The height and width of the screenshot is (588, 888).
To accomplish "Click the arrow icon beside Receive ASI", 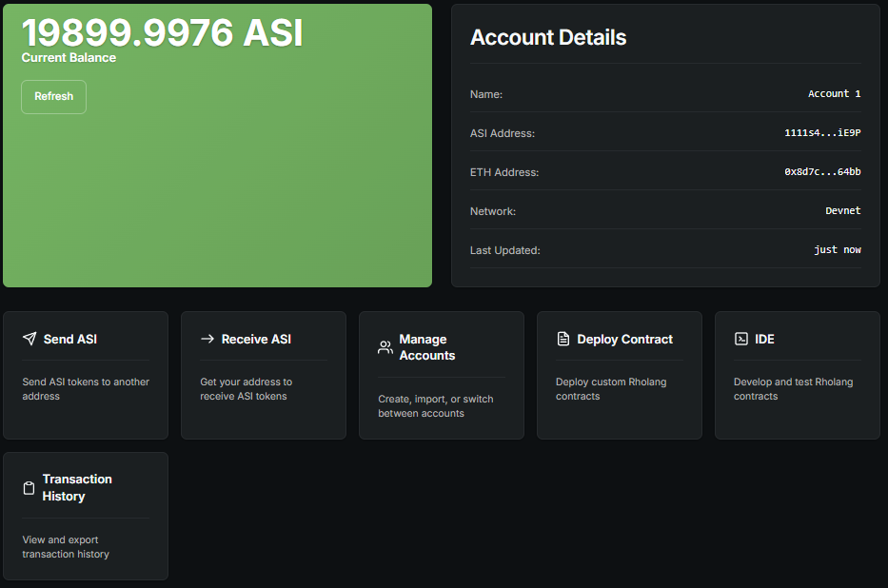I will [x=207, y=339].
